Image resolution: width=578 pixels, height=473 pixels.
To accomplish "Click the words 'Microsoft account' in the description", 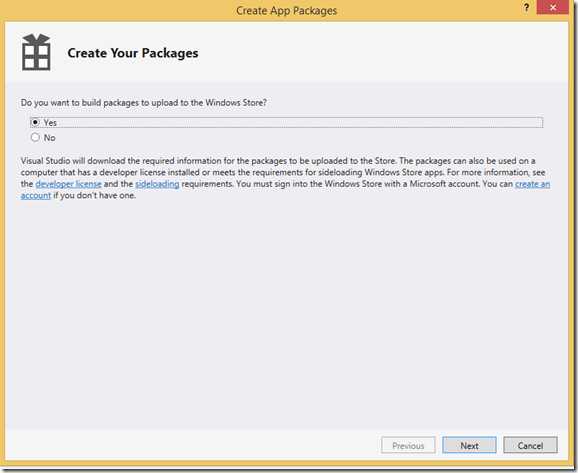I will [x=444, y=184].
